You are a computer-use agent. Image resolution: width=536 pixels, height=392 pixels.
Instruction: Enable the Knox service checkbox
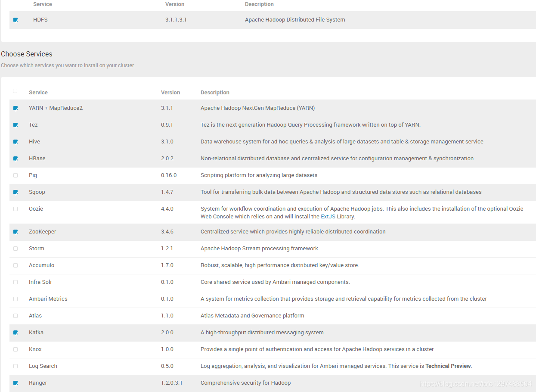click(15, 349)
